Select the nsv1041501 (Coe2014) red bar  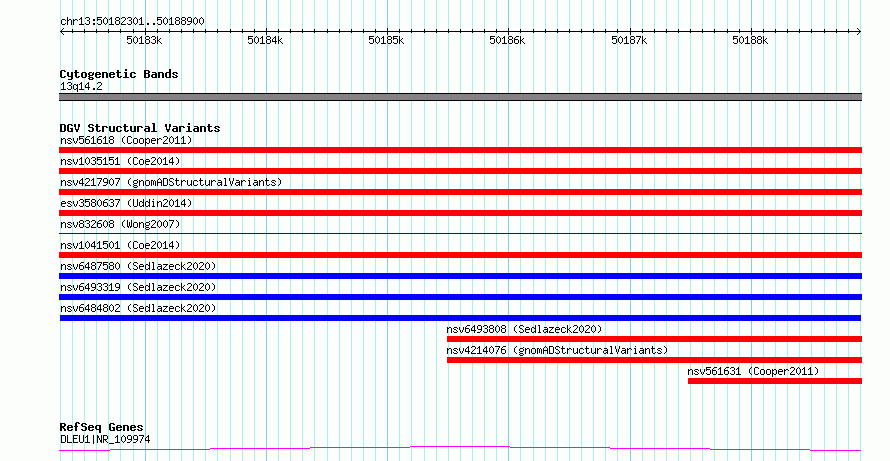click(x=460, y=255)
